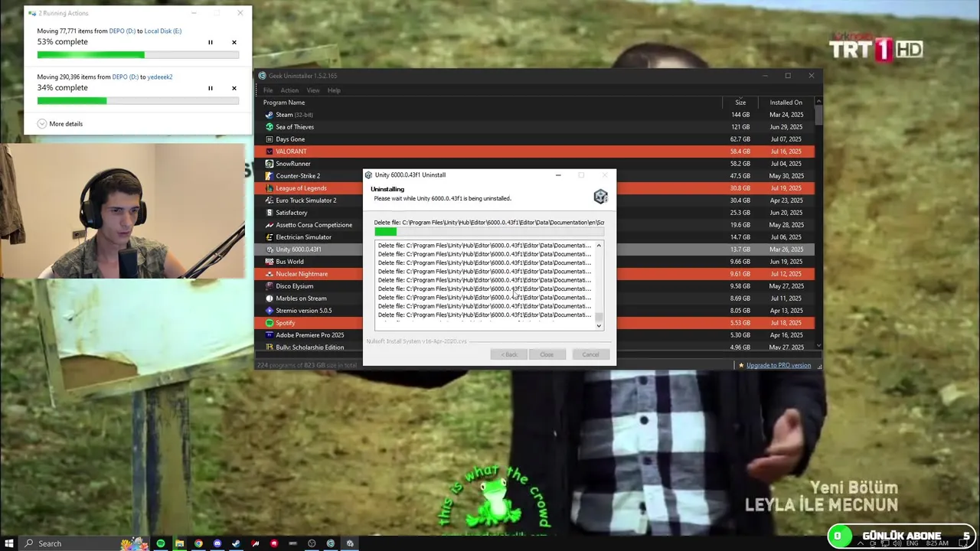Click the Electrician Simulator icon
Viewport: 980px width, 551px height.
tap(269, 237)
